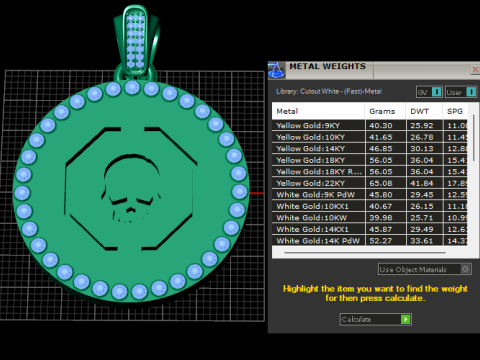Screen dimensions: 480x360
Task: Sort by the Grams column header
Action: point(385,111)
